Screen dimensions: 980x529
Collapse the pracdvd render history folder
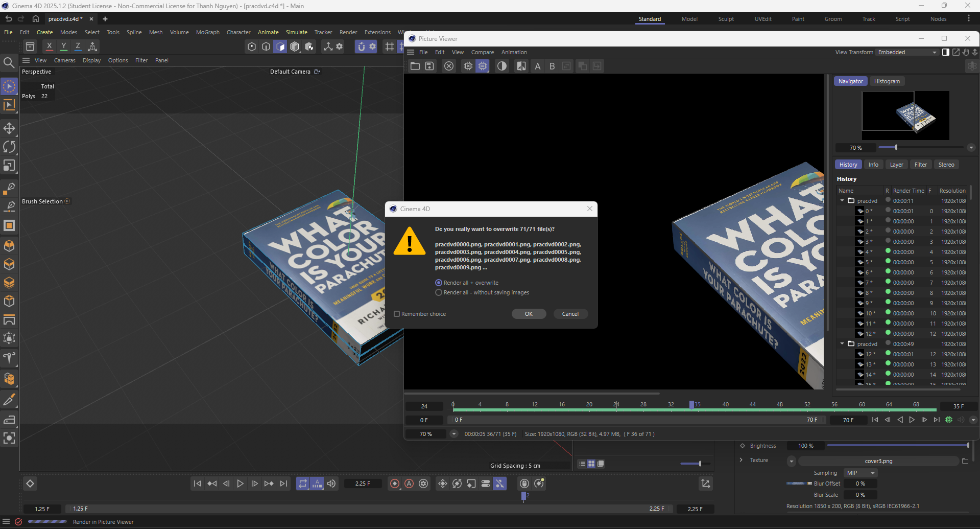(842, 200)
